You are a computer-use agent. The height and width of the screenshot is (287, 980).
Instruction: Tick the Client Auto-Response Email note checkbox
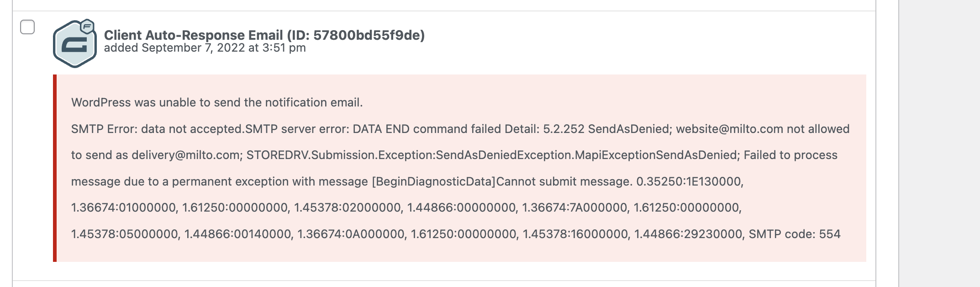tap(27, 27)
